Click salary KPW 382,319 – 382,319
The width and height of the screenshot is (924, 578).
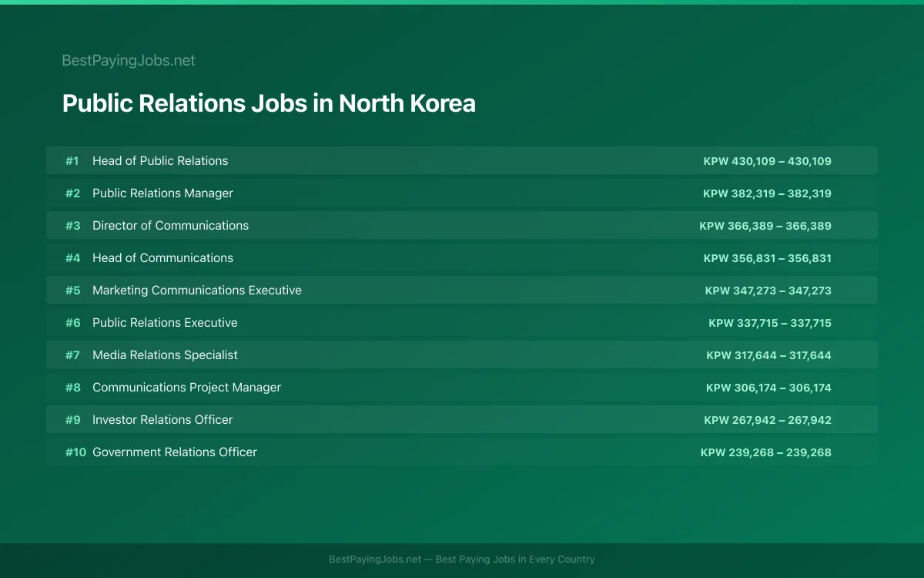pos(767,193)
